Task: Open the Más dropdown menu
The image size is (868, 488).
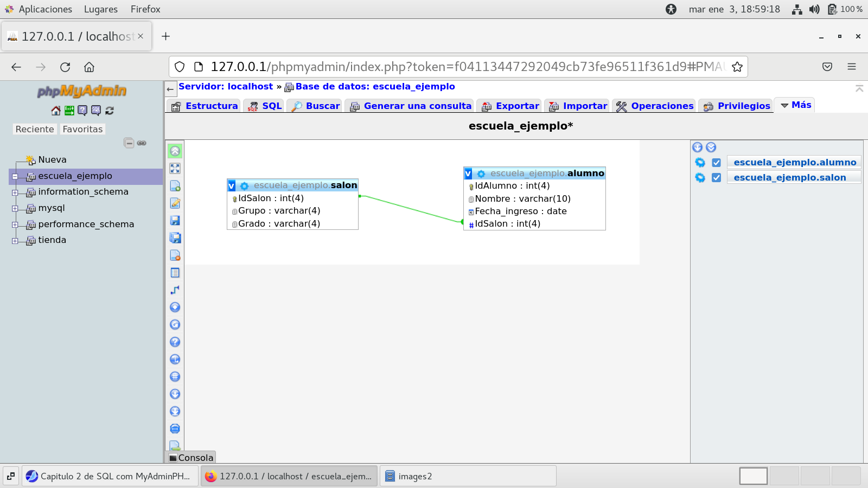Action: (795, 105)
